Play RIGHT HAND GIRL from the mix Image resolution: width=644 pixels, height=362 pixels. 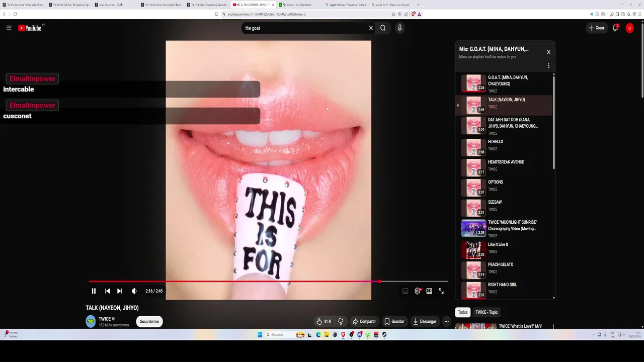pyautogui.click(x=504, y=289)
